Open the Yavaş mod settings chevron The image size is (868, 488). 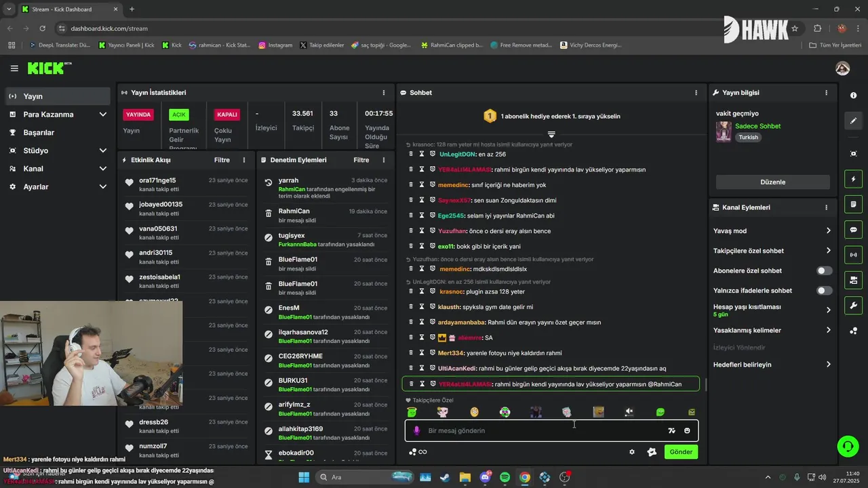[x=828, y=230]
